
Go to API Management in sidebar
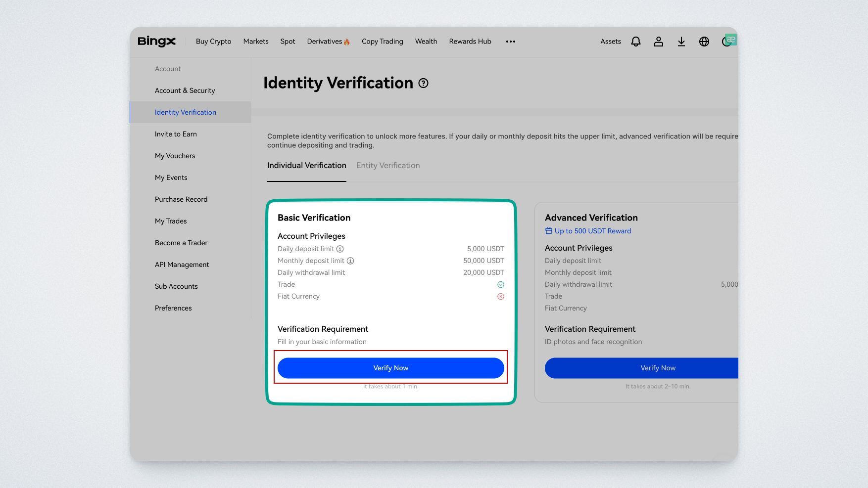[x=182, y=265]
